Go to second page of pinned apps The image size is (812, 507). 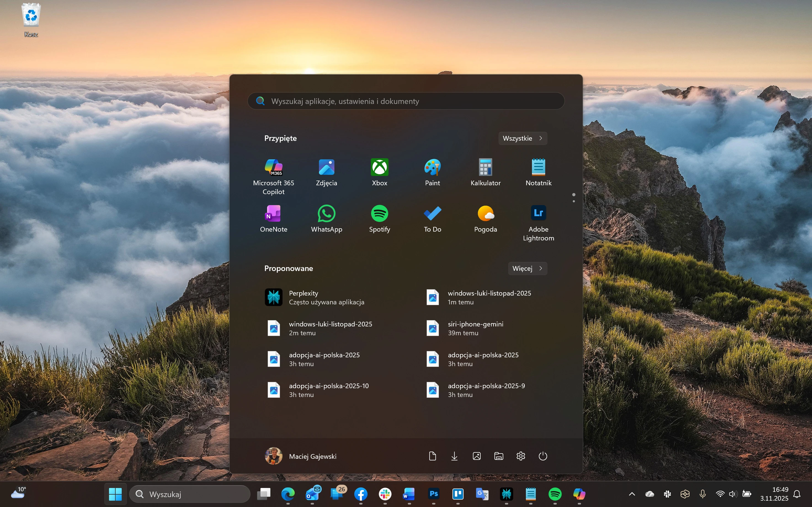click(x=574, y=201)
